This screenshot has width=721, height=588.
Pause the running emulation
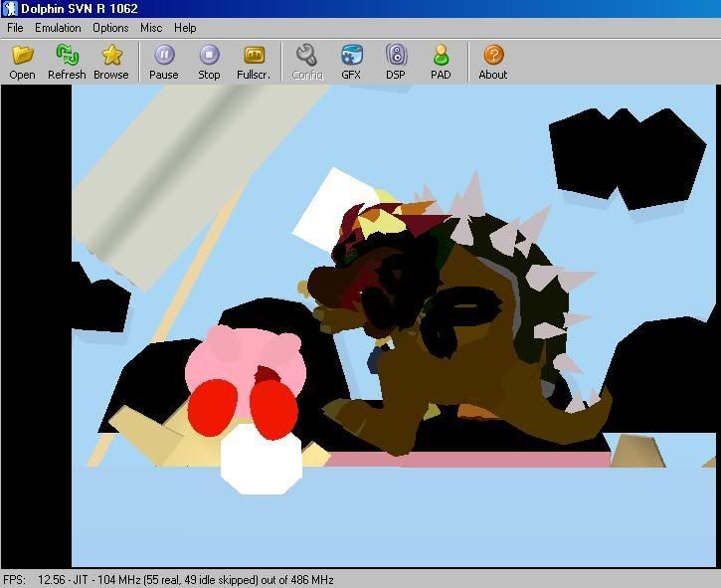click(164, 61)
